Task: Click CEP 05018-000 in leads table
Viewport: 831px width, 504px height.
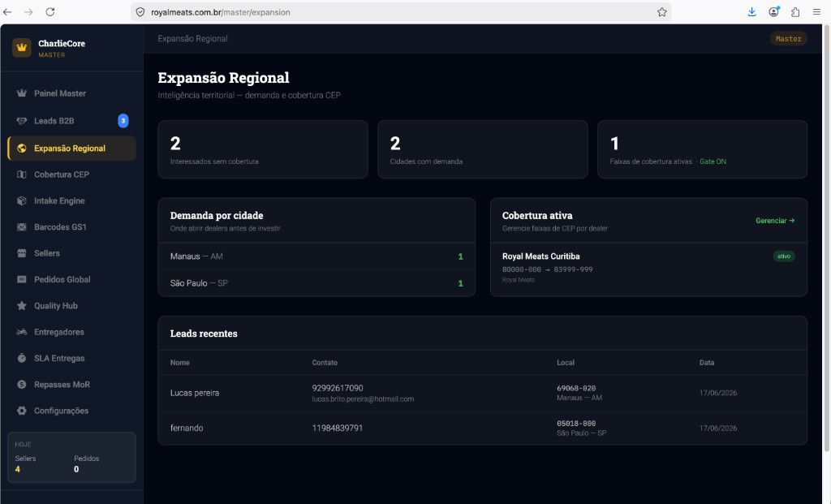Action: (576, 424)
